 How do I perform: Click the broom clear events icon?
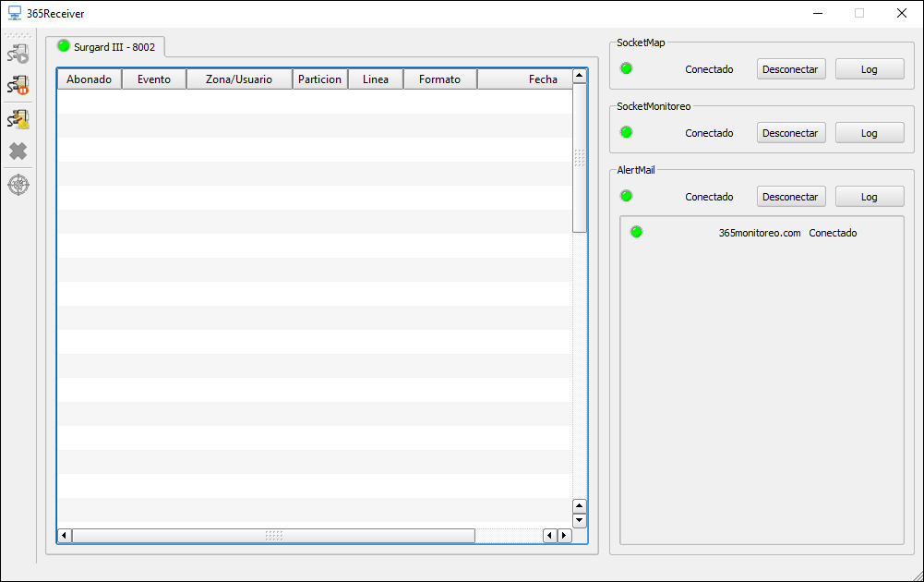click(x=18, y=119)
